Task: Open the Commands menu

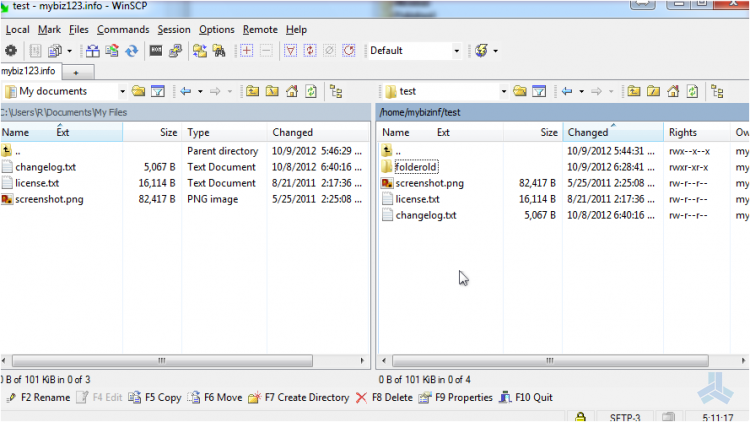Action: (123, 30)
